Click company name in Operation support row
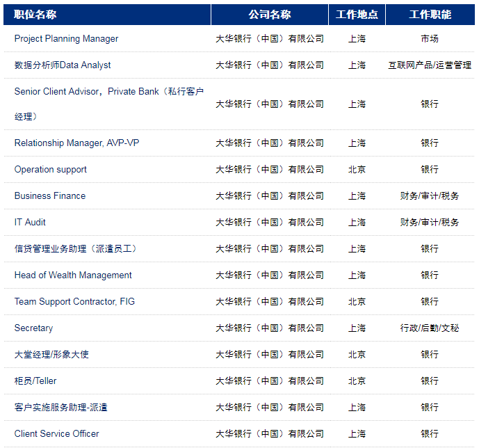Viewport: 479px width, 448px height. [270, 170]
